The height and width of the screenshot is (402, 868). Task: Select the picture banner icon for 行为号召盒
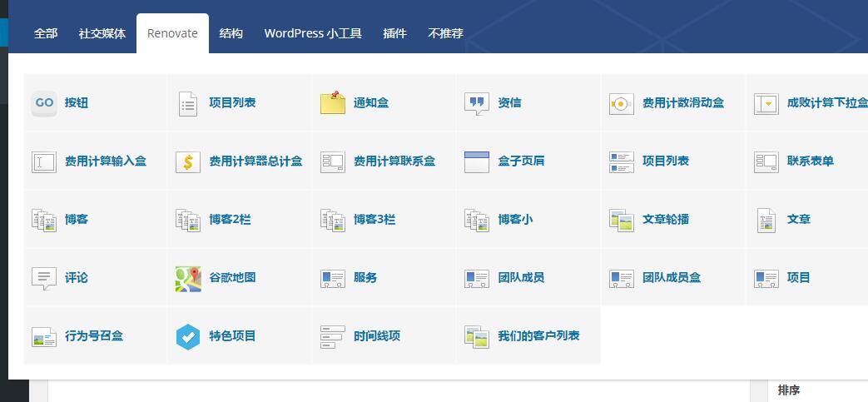44,337
